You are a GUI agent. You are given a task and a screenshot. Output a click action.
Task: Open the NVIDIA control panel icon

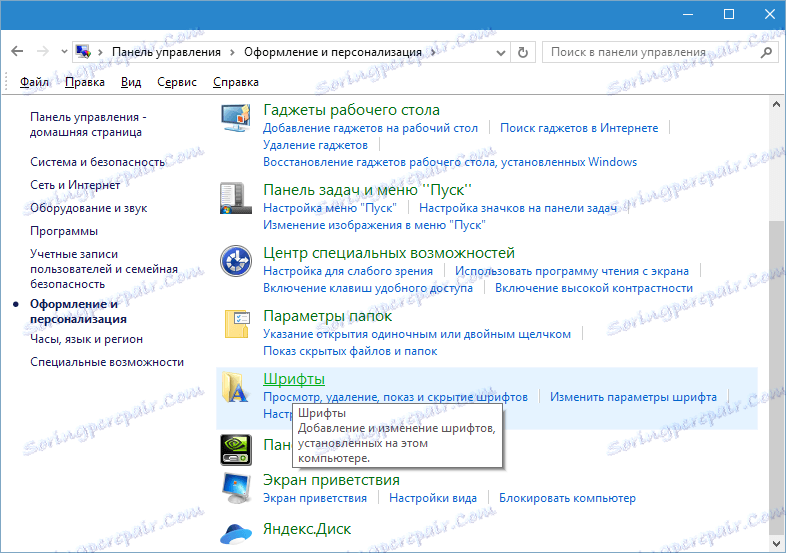tap(236, 450)
